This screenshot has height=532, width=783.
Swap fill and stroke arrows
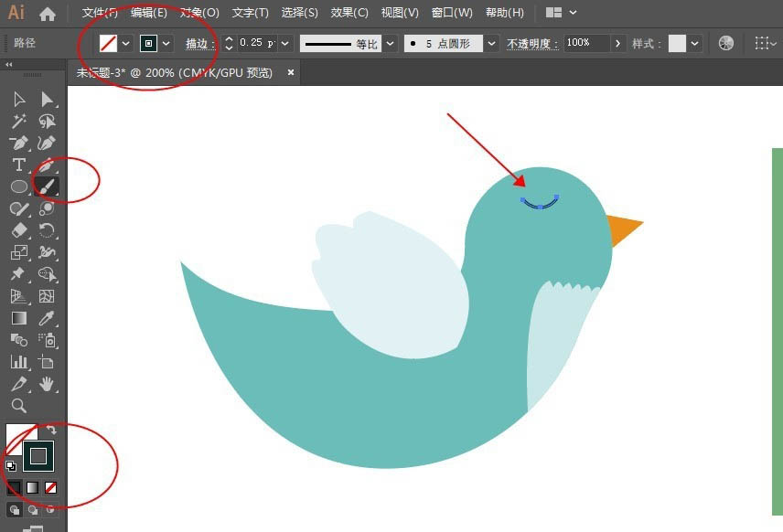[x=51, y=429]
